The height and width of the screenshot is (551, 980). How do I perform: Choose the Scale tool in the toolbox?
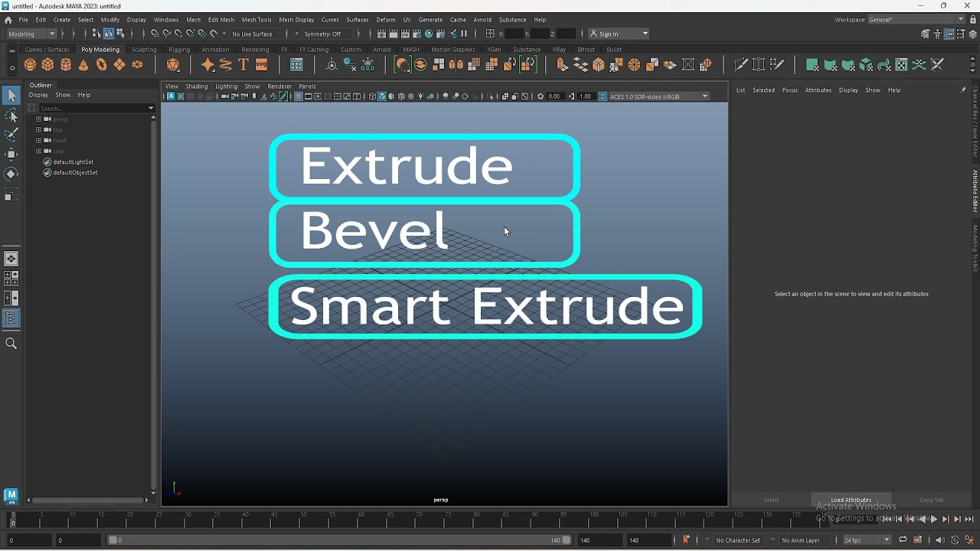coord(11,195)
